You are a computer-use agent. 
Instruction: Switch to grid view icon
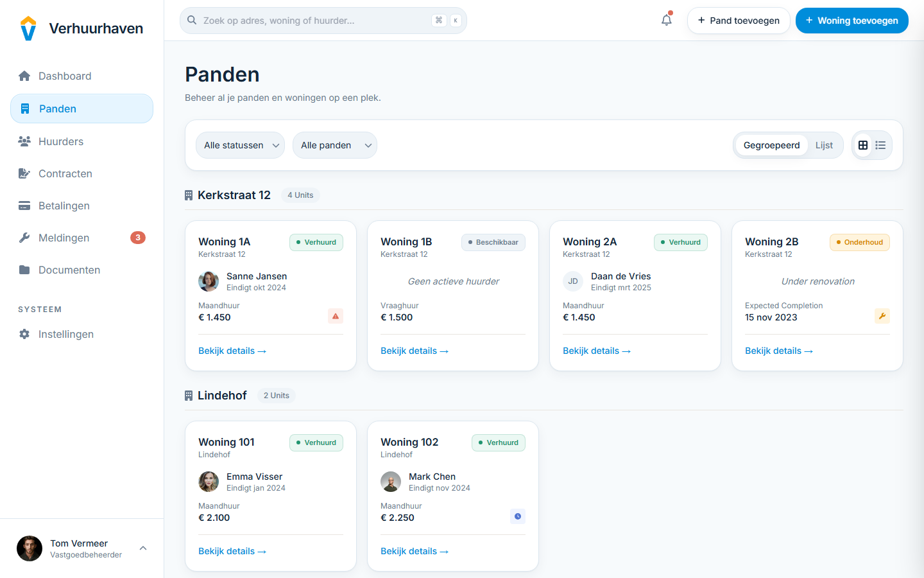[x=863, y=145]
